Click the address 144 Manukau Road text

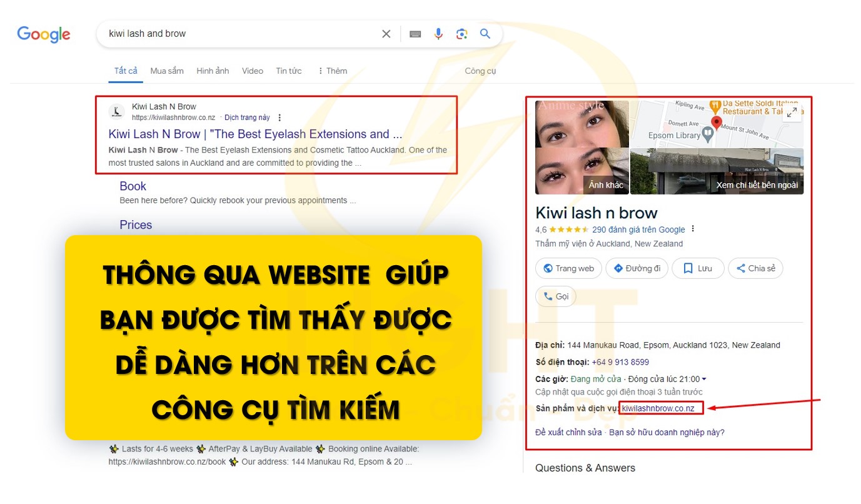[x=674, y=345]
